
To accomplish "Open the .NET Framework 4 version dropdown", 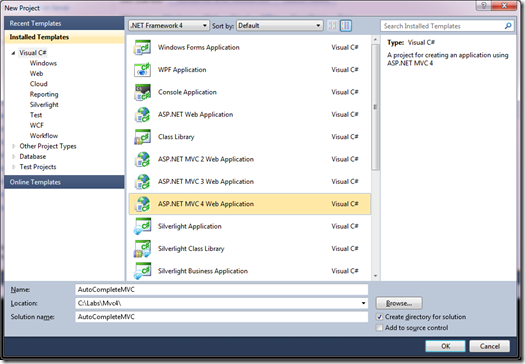I will (x=169, y=25).
